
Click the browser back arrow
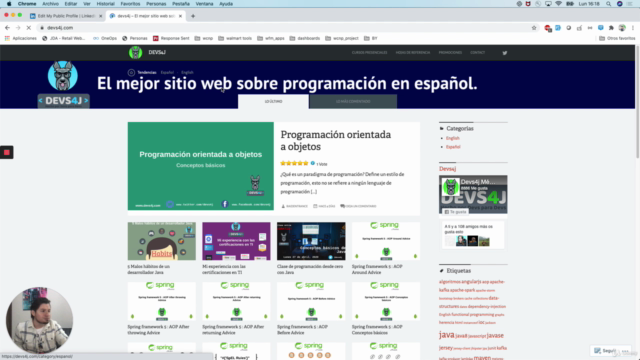tap(7, 28)
